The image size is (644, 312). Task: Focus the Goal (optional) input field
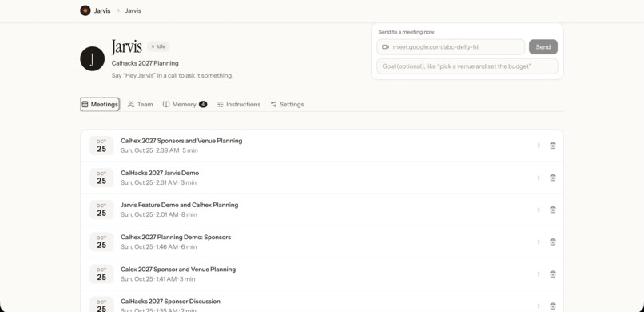click(467, 66)
